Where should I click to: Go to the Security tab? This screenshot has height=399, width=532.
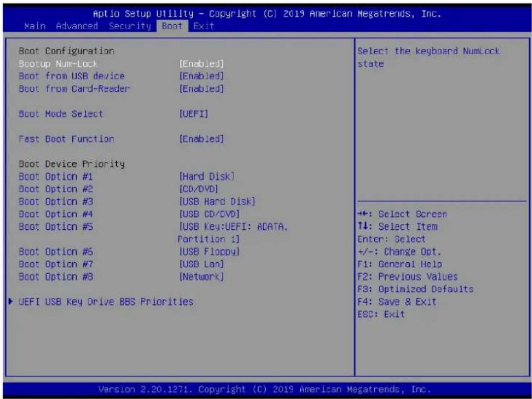[x=130, y=26]
